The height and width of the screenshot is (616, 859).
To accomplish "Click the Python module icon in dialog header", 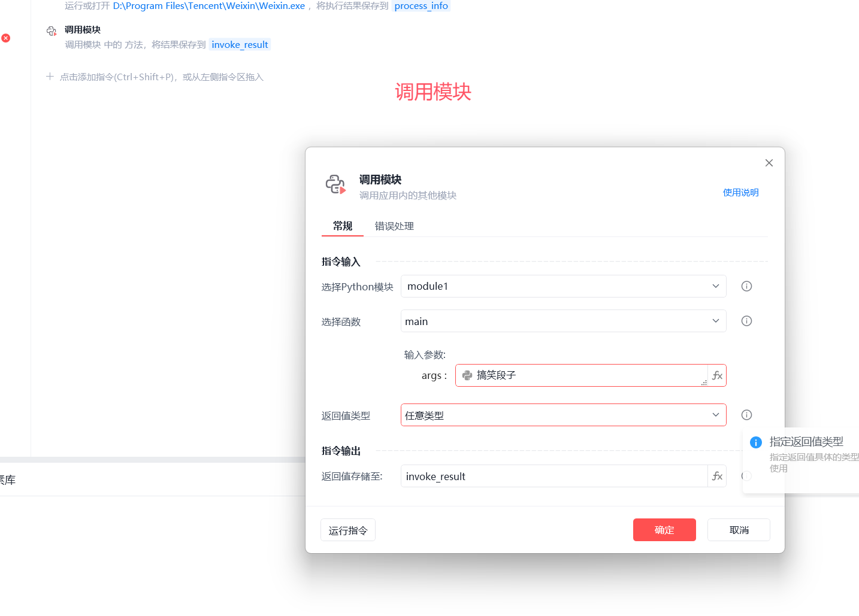I will tap(335, 184).
